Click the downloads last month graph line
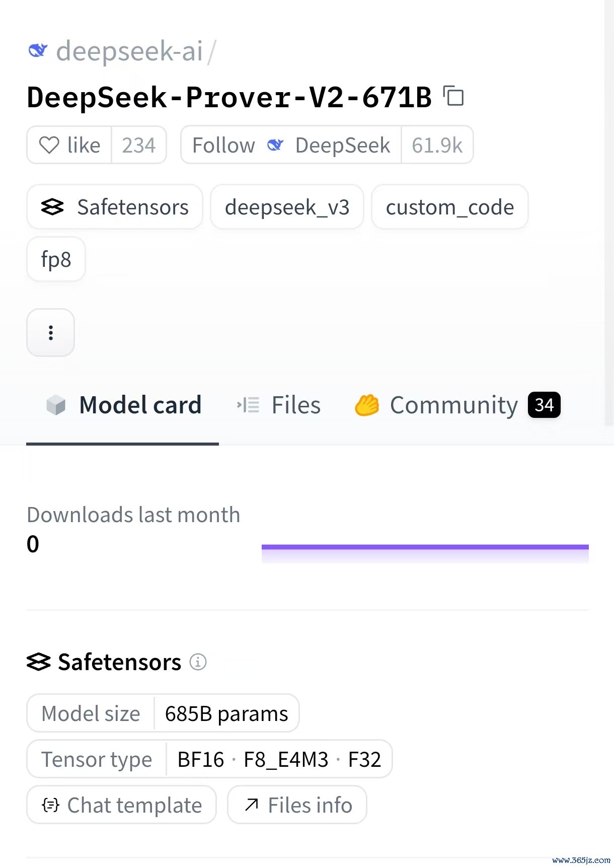Image resolution: width=614 pixels, height=868 pixels. point(425,547)
